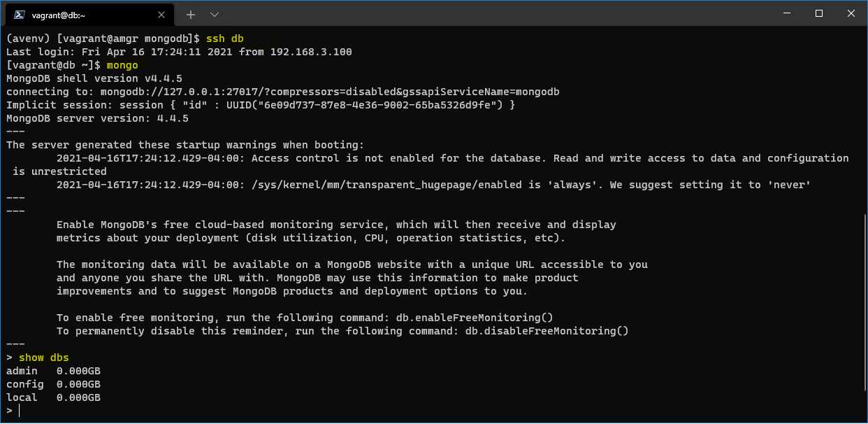Click the close icon on the vagrant@db tab
This screenshot has width=868, height=424.
[161, 14]
